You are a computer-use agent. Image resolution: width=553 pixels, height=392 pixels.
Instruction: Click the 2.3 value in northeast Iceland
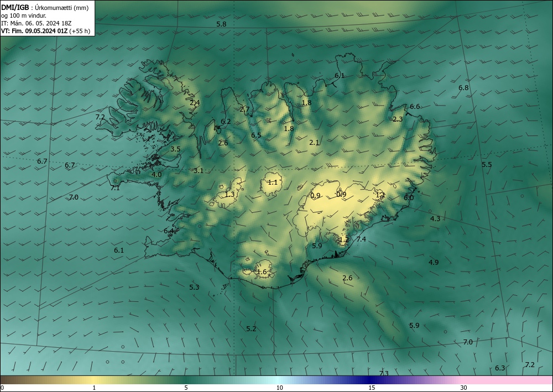(398, 119)
